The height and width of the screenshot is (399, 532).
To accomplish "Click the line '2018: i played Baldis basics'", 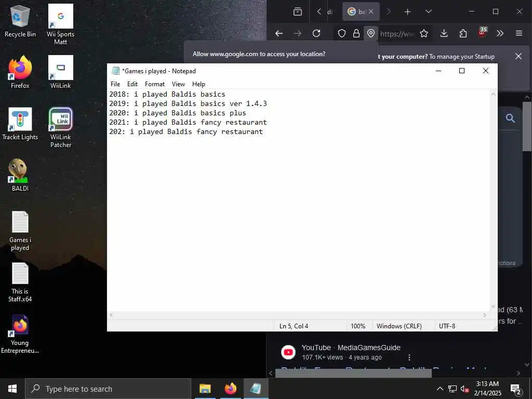I will tap(167, 95).
